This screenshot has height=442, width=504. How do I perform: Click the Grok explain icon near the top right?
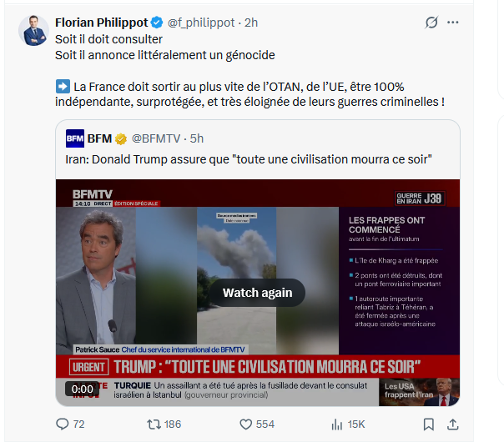click(x=432, y=23)
